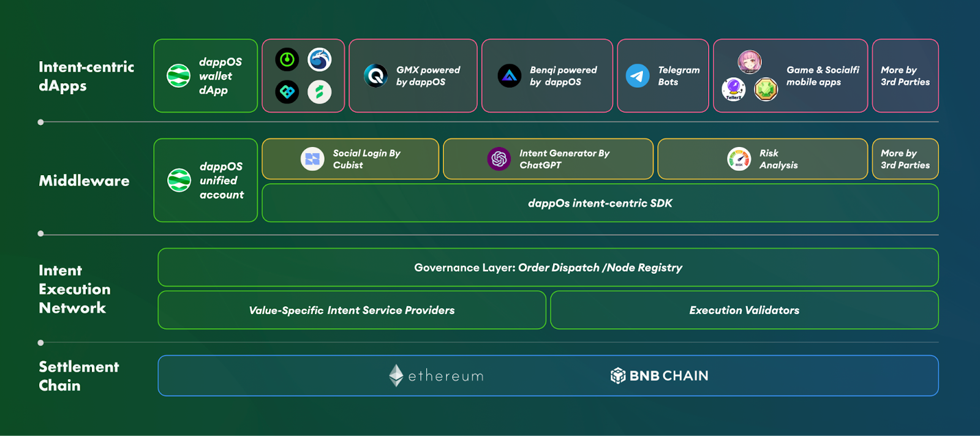The height and width of the screenshot is (436, 980).
Task: Click the dappOS wallet dApp logo icon
Action: 178,76
